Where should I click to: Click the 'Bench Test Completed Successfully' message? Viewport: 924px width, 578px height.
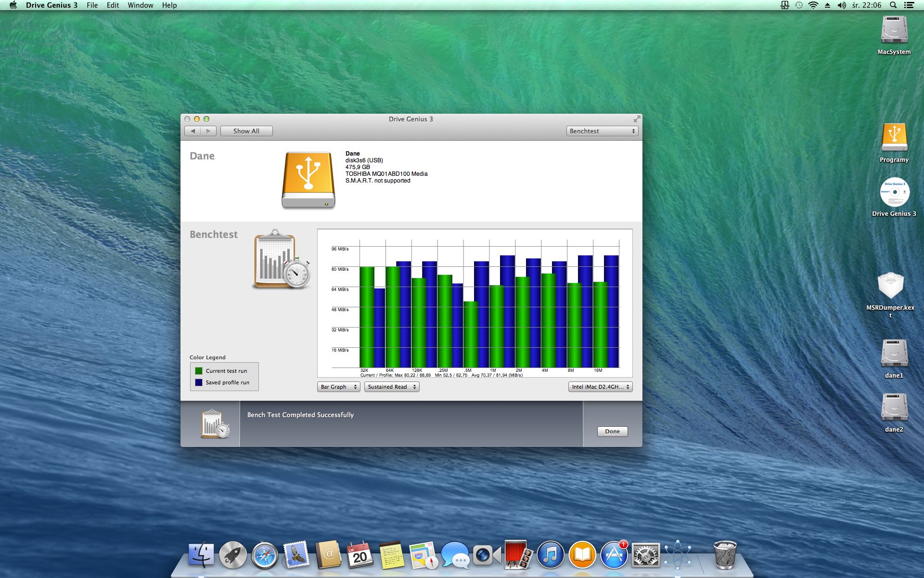point(300,415)
